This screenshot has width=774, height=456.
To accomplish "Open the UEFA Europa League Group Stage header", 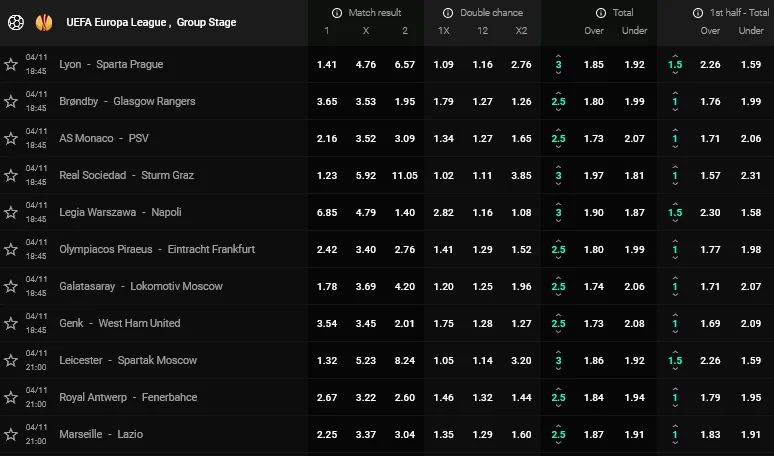I will 151,22.
